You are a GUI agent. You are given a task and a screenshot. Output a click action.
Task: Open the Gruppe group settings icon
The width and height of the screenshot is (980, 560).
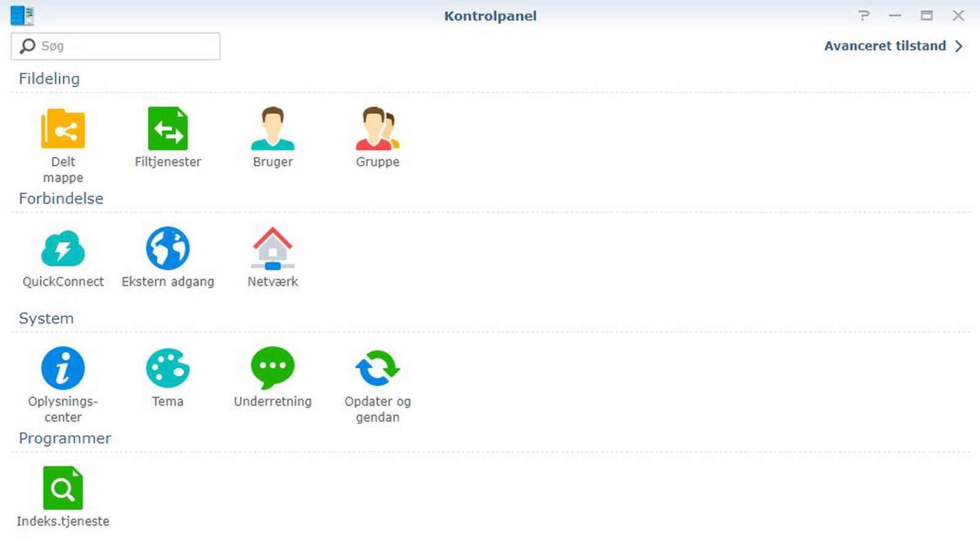click(377, 129)
